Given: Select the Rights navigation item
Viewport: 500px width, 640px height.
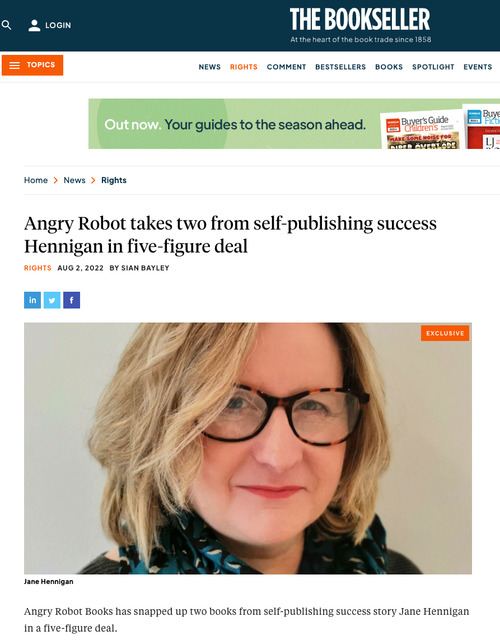Looking at the screenshot, I should click(x=244, y=67).
